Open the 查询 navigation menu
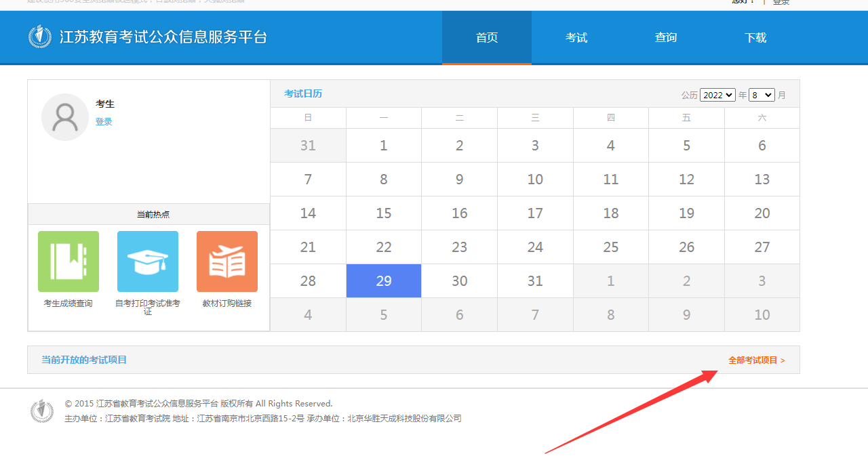868x460 pixels. (666, 38)
